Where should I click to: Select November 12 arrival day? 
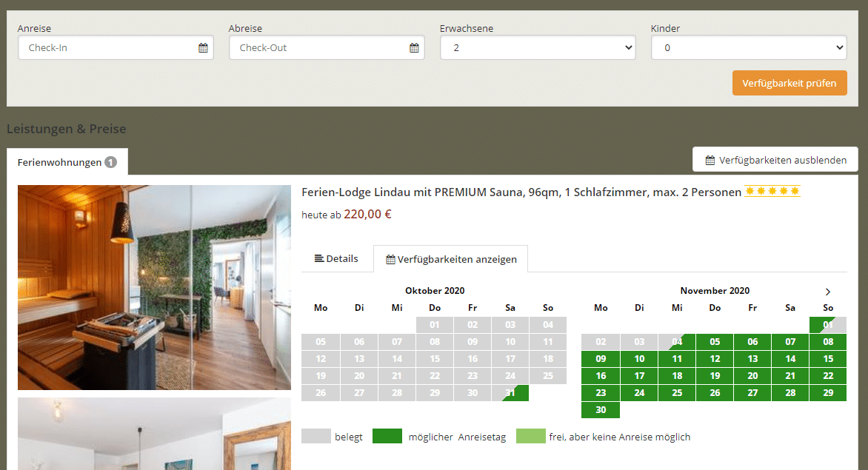(x=715, y=359)
